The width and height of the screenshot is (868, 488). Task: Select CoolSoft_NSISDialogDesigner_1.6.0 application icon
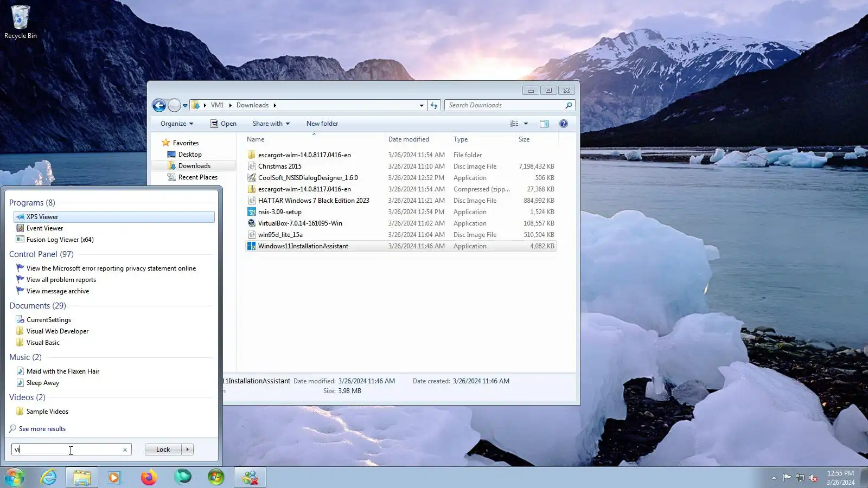coord(252,178)
